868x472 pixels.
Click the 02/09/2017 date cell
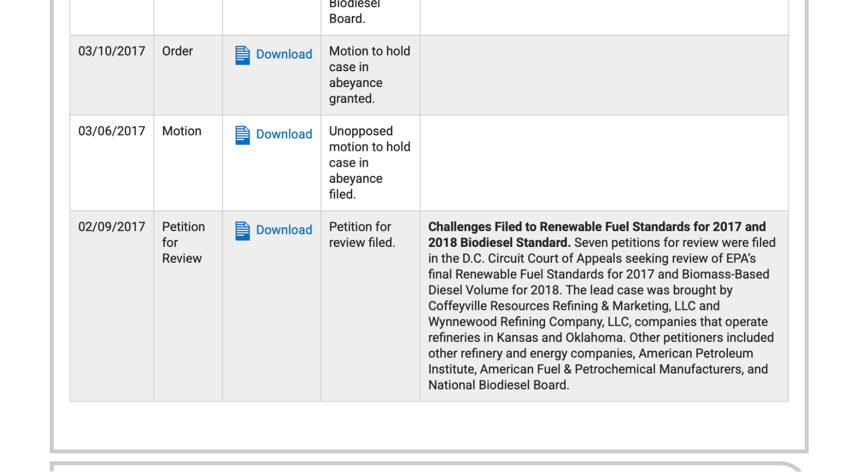pos(112,227)
